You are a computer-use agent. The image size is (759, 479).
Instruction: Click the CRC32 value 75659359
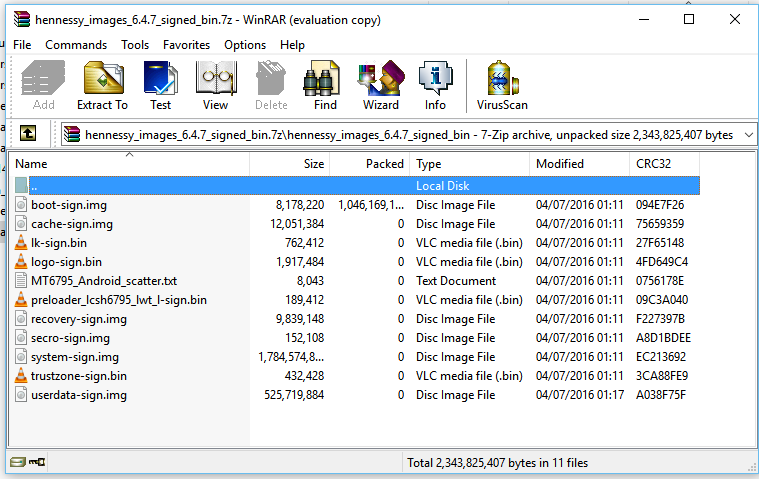(660, 224)
